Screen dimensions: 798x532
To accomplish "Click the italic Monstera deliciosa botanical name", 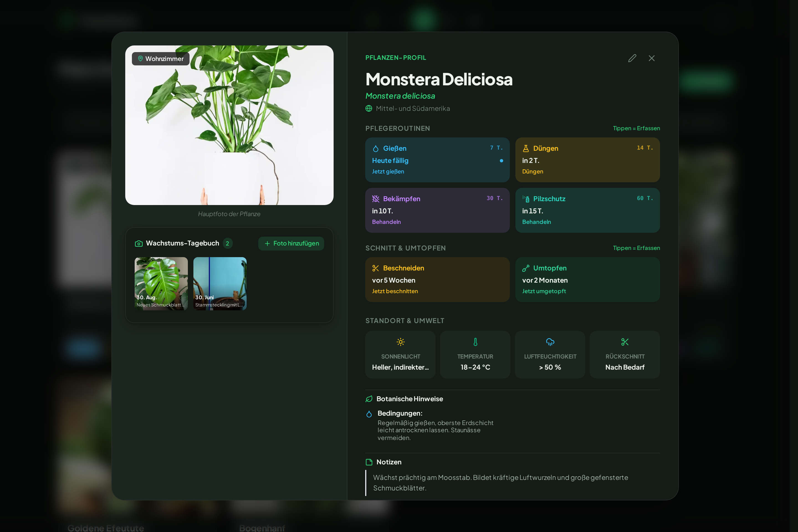I will pyautogui.click(x=400, y=96).
